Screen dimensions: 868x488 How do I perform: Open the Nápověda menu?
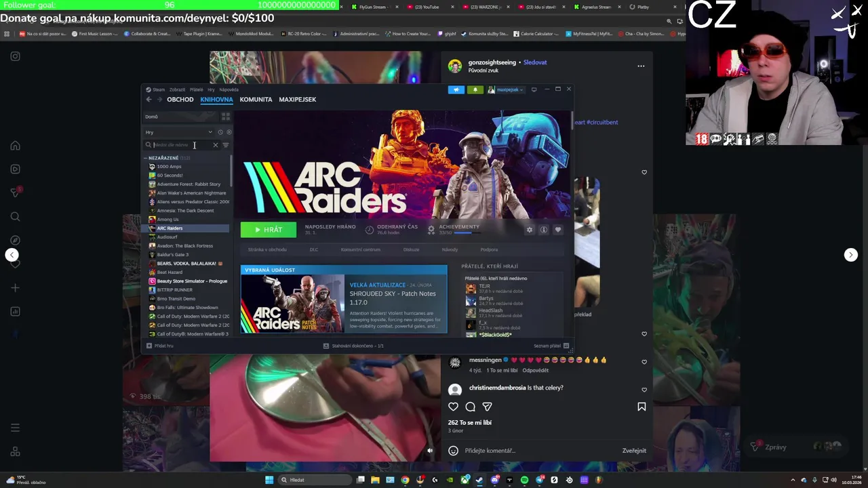click(x=229, y=89)
